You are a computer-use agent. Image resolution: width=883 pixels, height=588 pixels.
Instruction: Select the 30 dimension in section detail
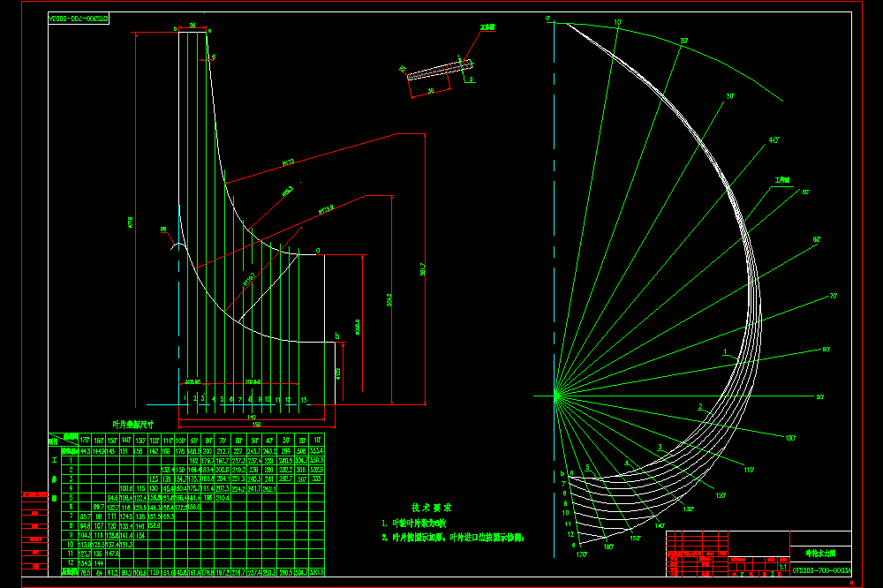tap(431, 91)
